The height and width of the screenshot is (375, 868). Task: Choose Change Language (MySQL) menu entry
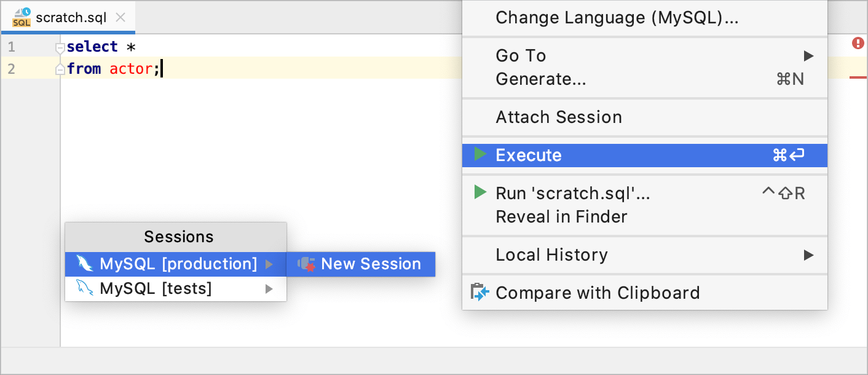click(619, 18)
